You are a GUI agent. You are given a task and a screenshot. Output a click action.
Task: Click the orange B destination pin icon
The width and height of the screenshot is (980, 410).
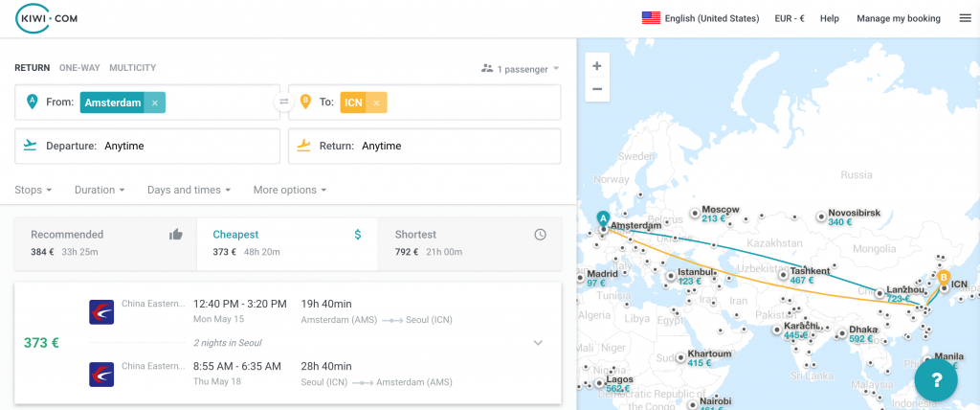coord(305,102)
